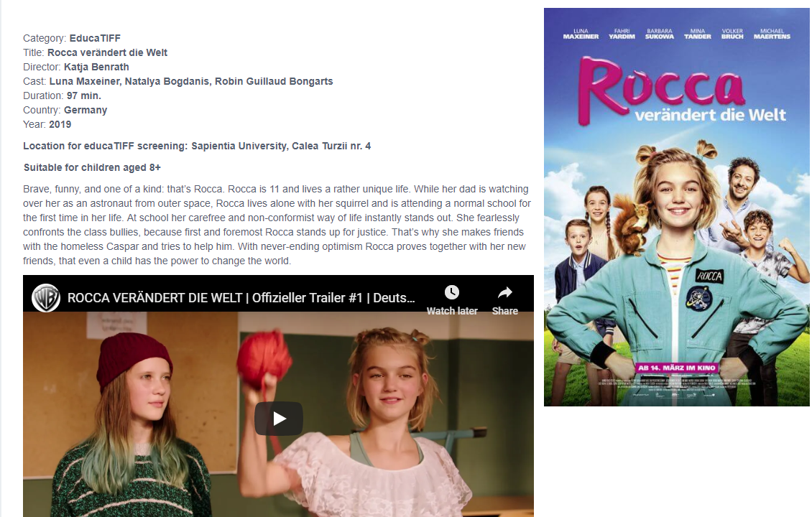Open the Warner Bros channel logo
This screenshot has height=517, width=812.
46,298
